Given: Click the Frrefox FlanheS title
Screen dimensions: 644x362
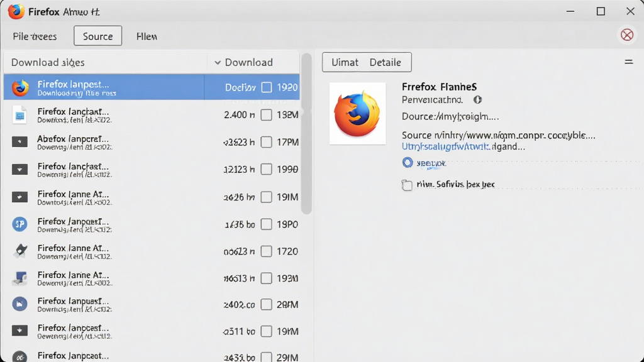Looking at the screenshot, I should [x=439, y=87].
